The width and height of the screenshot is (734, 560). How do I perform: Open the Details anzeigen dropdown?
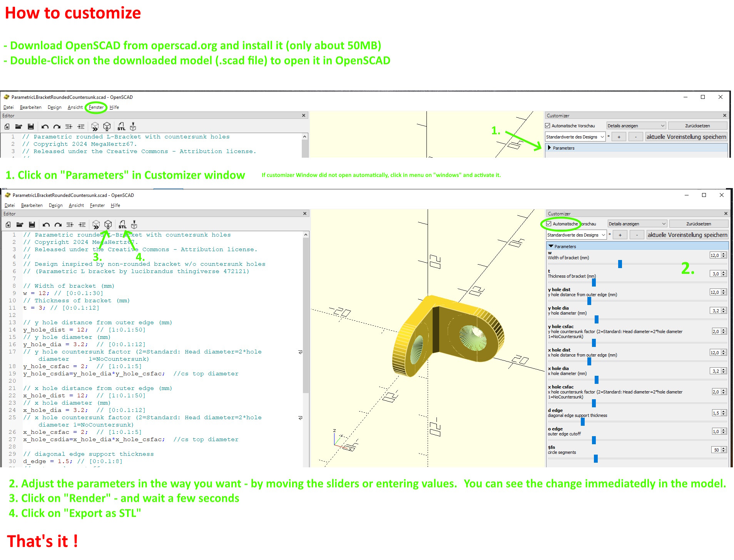pyautogui.click(x=637, y=223)
